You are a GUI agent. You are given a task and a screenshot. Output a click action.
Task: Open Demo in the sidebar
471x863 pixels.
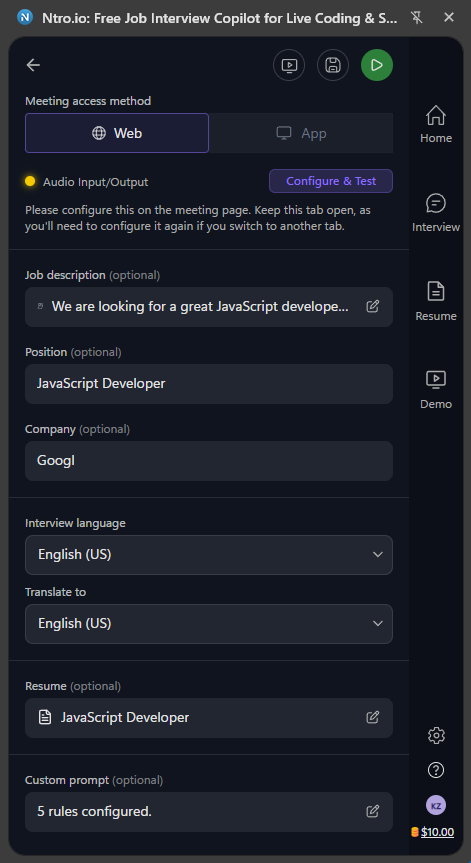coord(436,390)
